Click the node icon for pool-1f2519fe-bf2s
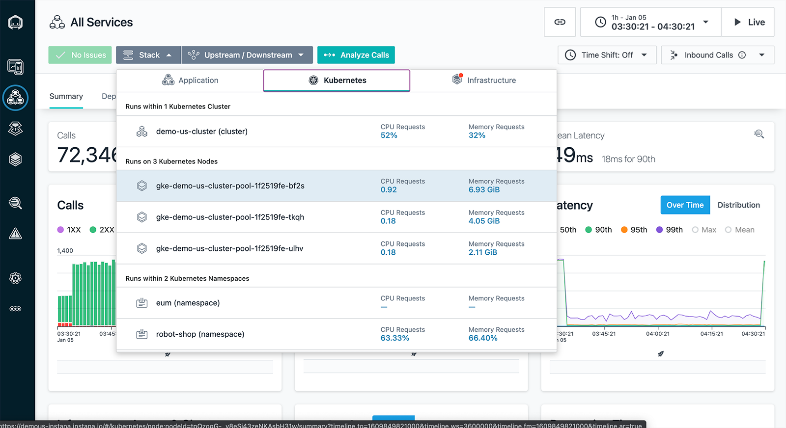 [142, 186]
